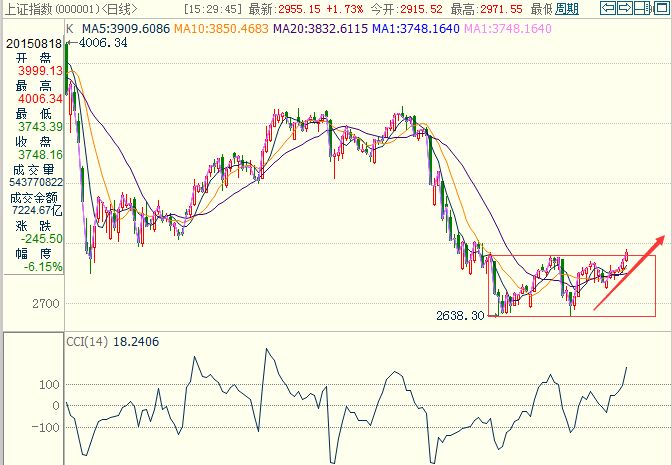
Task: Click the right arrow navigation icon
Action: tap(626, 9)
